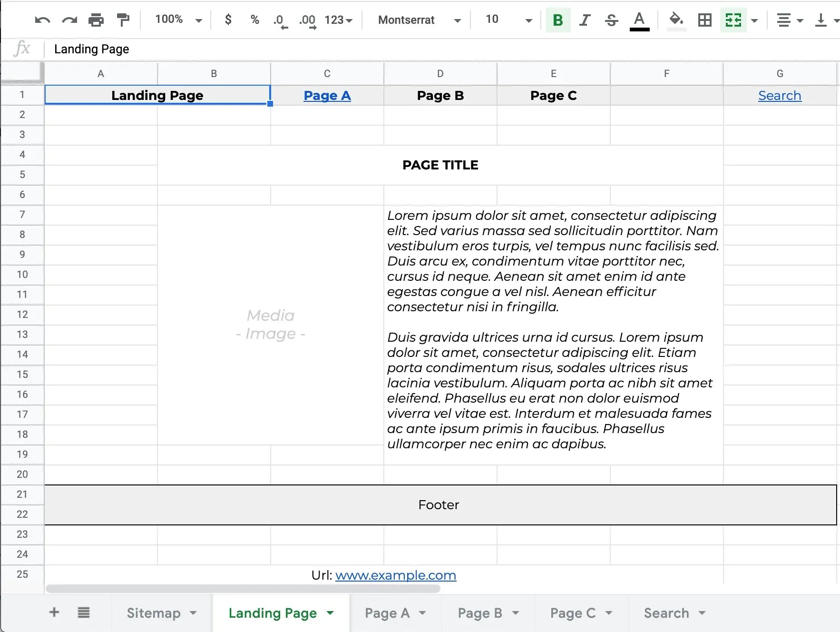The image size is (840, 632).
Task: Open the 123 number format menu
Action: point(339,20)
